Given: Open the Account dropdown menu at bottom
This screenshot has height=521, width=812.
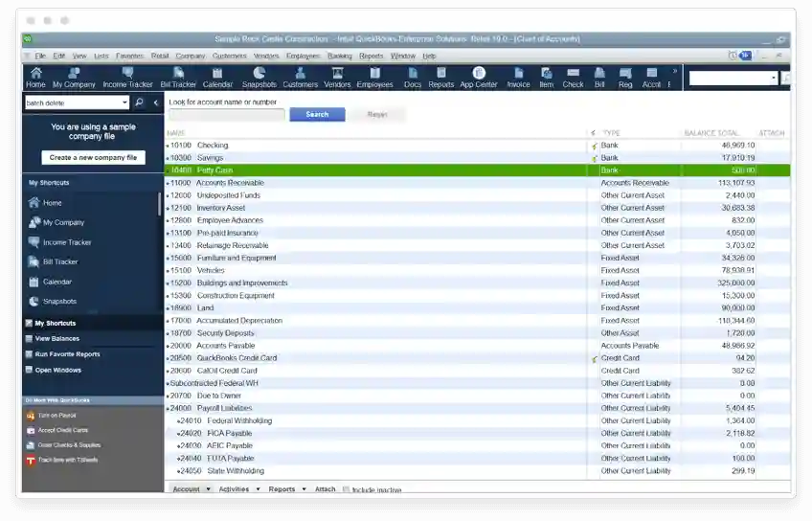Looking at the screenshot, I should coord(192,488).
